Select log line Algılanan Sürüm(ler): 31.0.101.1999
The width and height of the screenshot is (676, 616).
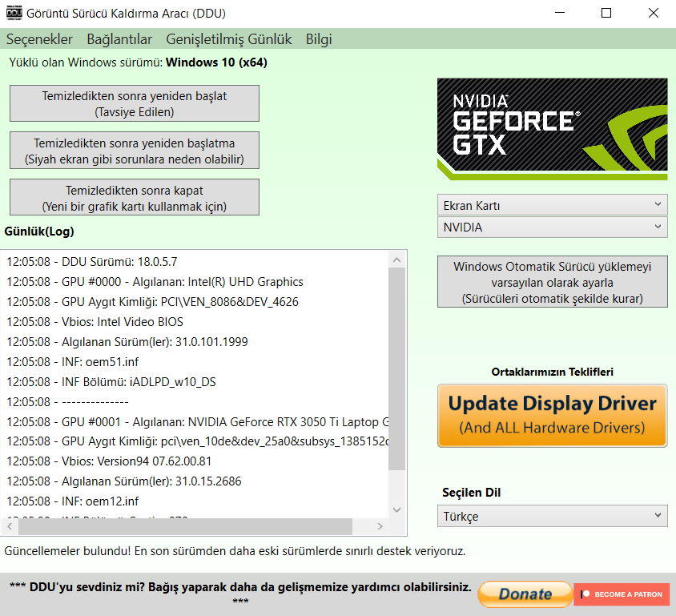pos(127,342)
